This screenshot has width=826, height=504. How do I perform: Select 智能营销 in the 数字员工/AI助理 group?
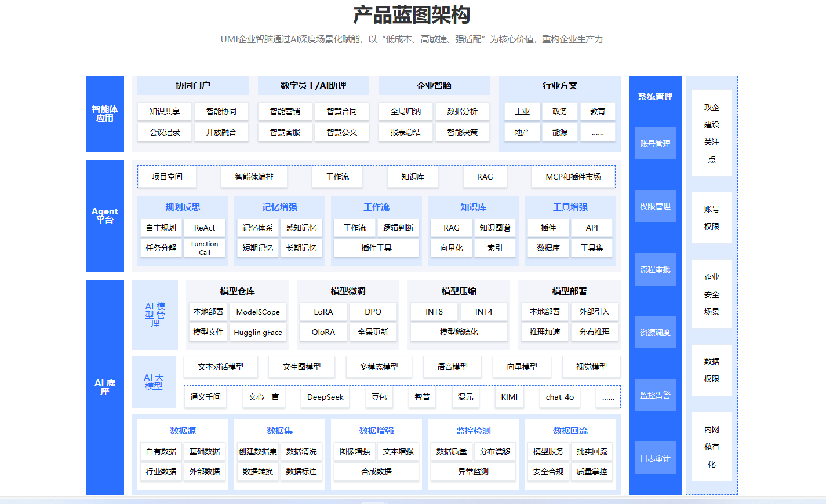coord(285,111)
